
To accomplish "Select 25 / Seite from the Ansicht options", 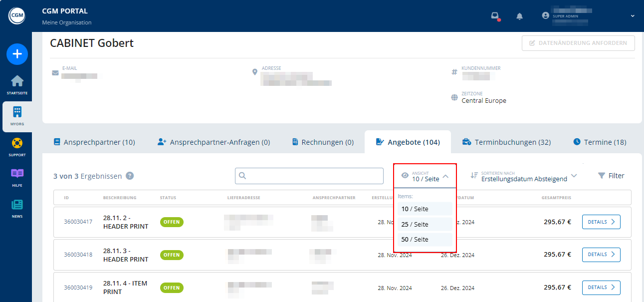I will coord(416,224).
